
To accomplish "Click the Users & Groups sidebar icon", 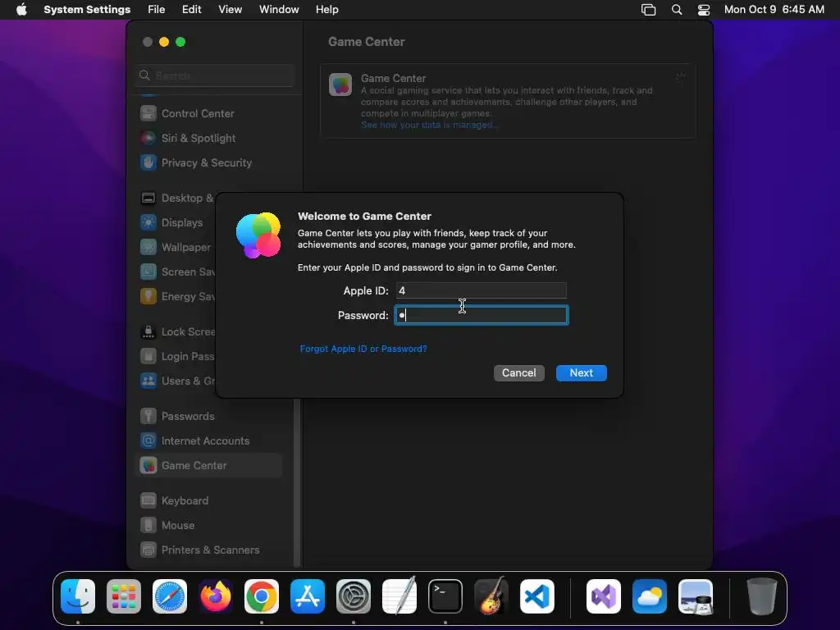I will coord(148,381).
